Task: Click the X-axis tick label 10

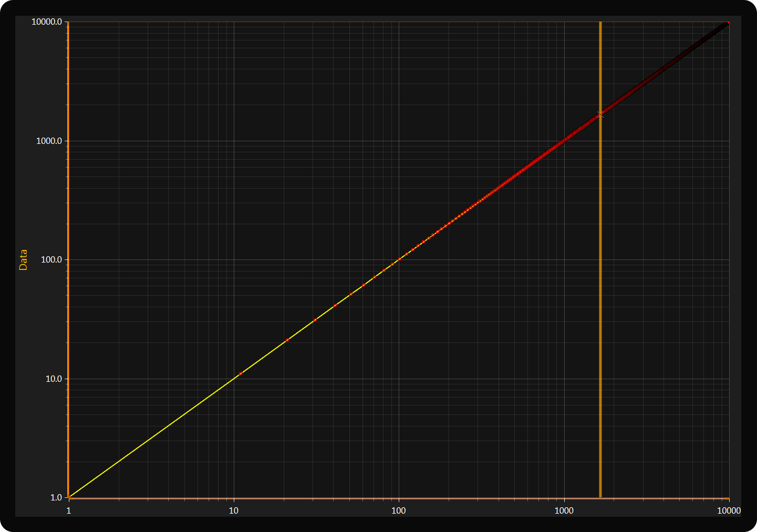Action: tap(234, 510)
